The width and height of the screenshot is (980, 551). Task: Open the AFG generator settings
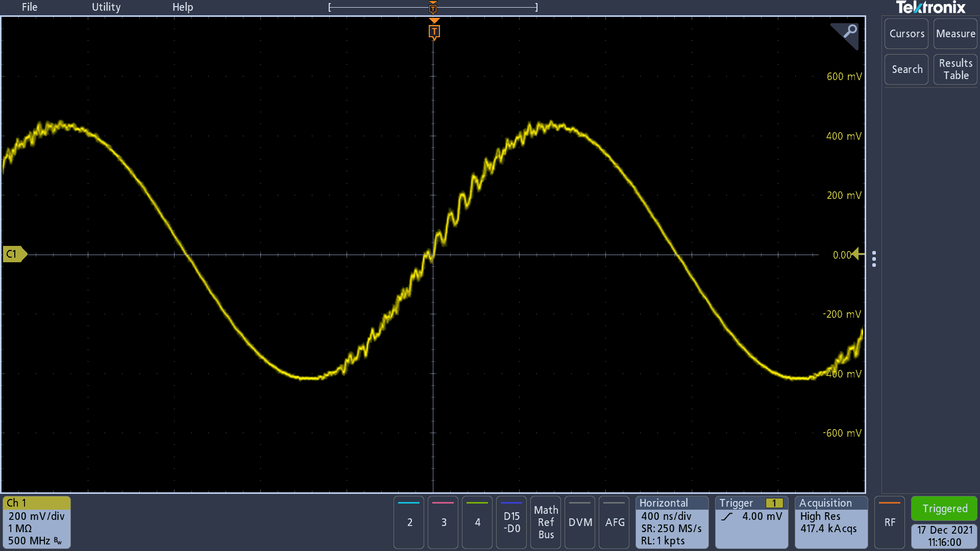tap(614, 522)
